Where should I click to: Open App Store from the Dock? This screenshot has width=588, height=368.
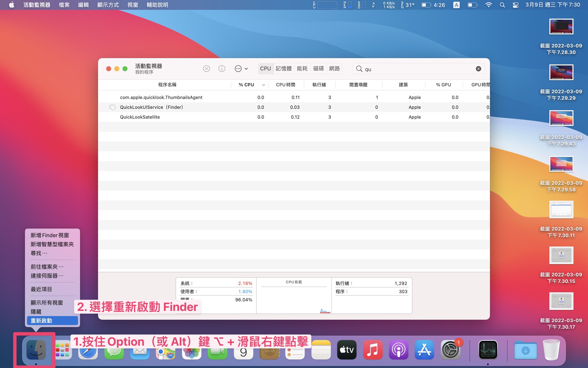[x=424, y=350]
